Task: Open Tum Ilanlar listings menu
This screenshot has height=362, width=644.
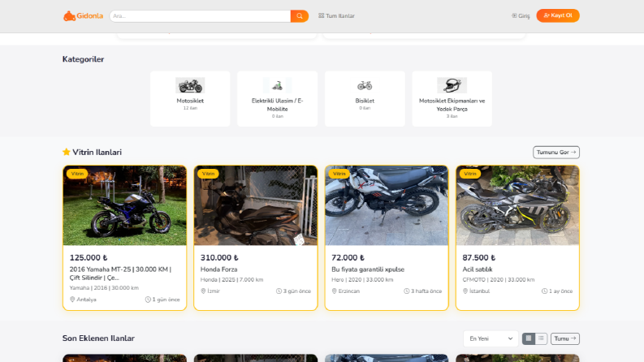Action: (336, 16)
